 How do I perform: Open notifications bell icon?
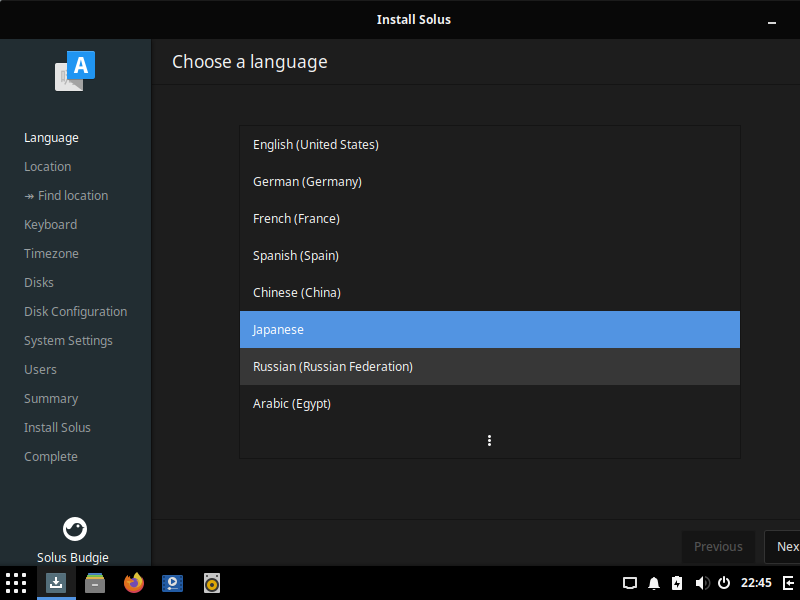pos(654,583)
